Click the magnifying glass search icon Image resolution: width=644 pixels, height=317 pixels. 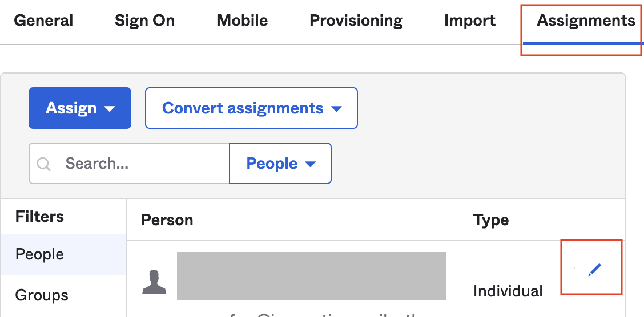pyautogui.click(x=44, y=164)
